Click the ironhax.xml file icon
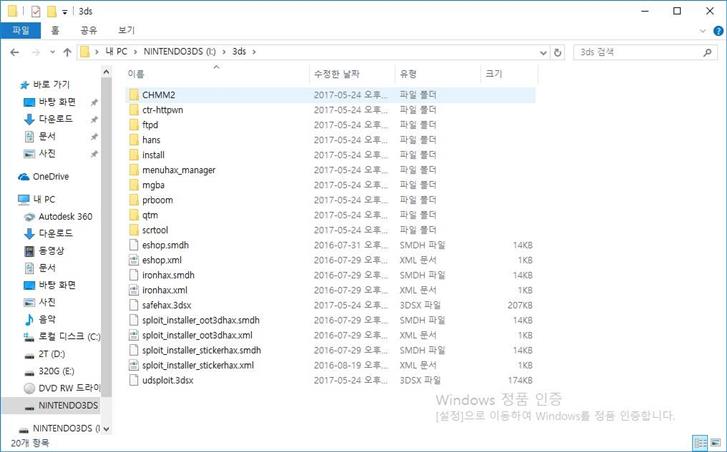This screenshot has height=452, width=727. (134, 290)
